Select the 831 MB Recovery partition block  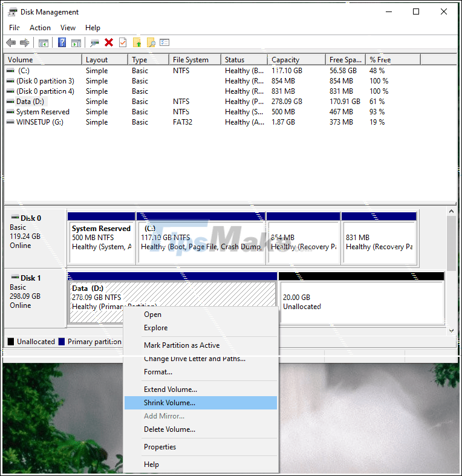click(x=379, y=238)
